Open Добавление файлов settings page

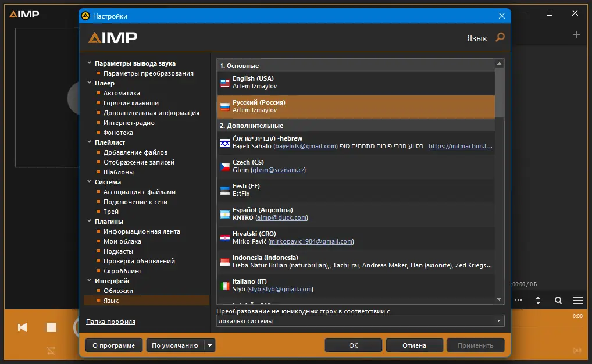[135, 152]
